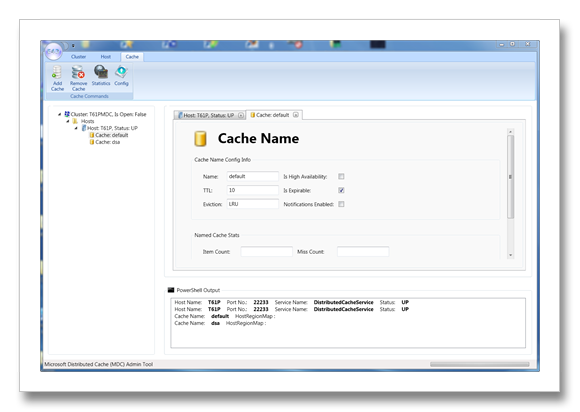
Task: Click the Miss Count field
Action: click(x=363, y=252)
